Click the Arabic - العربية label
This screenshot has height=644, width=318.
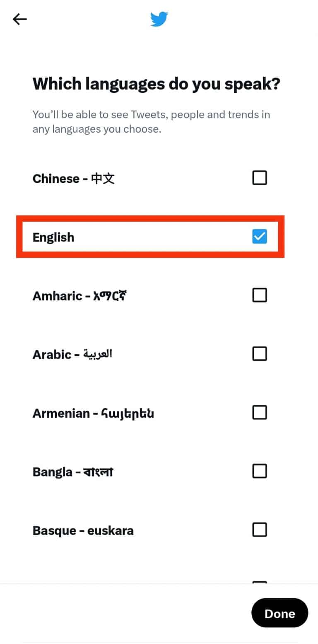click(x=72, y=354)
